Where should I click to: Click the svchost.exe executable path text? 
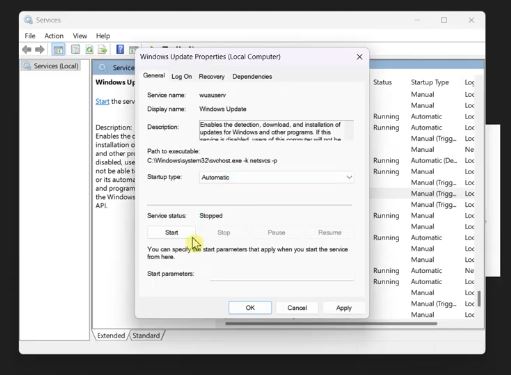coord(212,161)
